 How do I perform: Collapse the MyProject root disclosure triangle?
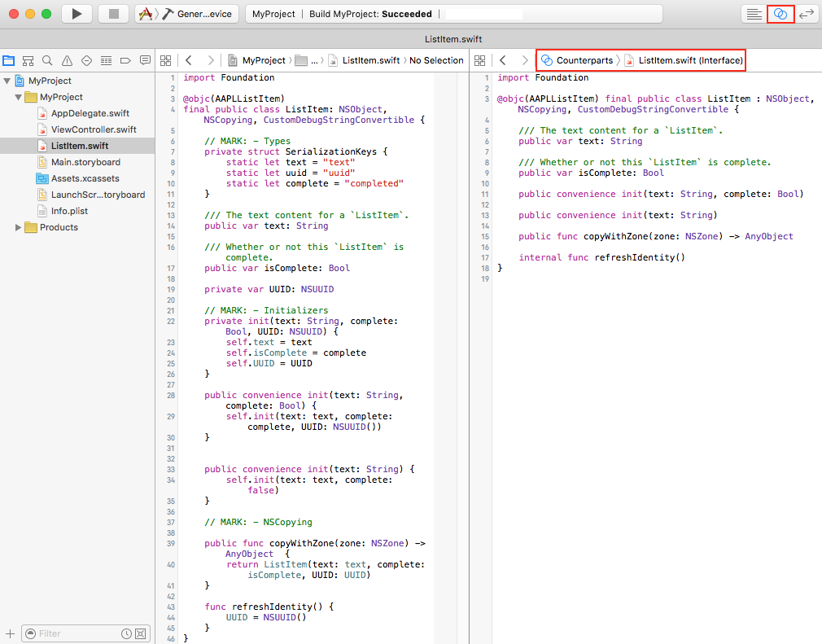coord(7,81)
